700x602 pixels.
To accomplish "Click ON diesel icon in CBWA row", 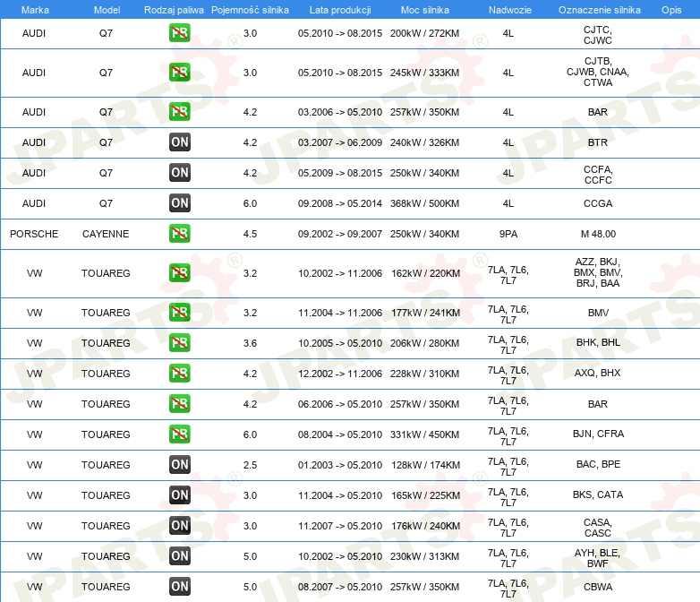I will 179,586.
